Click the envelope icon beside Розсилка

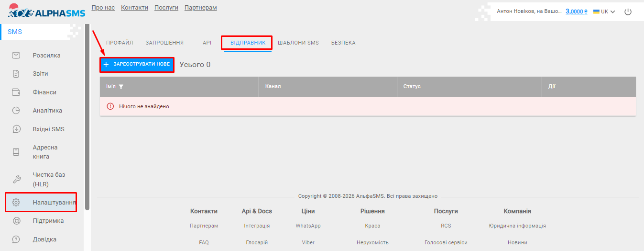16,56
